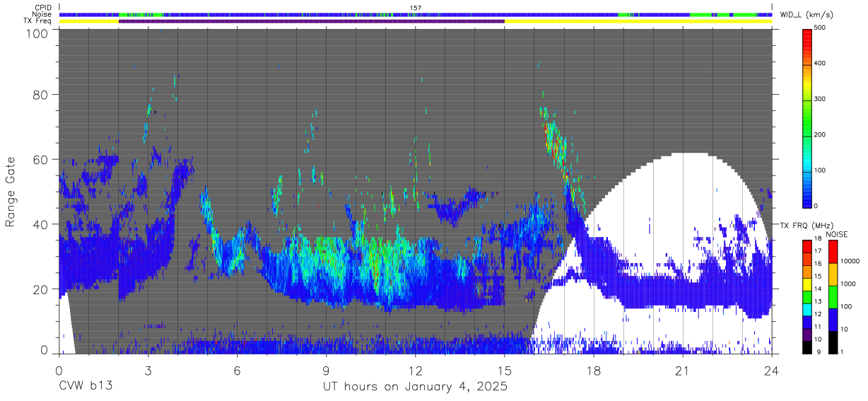Click the x-axis hour label 15

(x=505, y=370)
